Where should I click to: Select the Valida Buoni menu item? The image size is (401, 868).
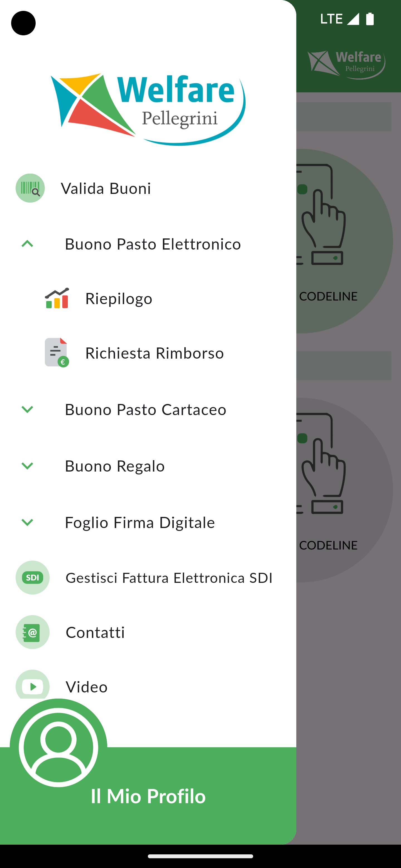(148, 188)
